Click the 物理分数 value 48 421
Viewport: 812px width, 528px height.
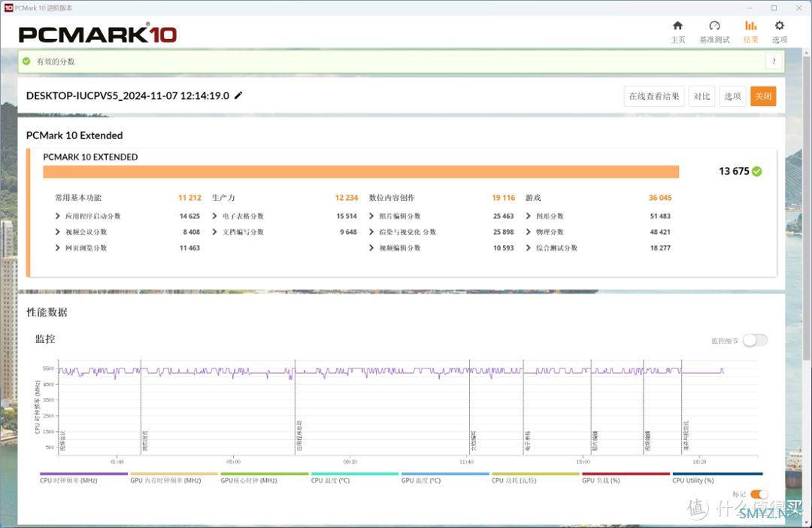pos(660,232)
